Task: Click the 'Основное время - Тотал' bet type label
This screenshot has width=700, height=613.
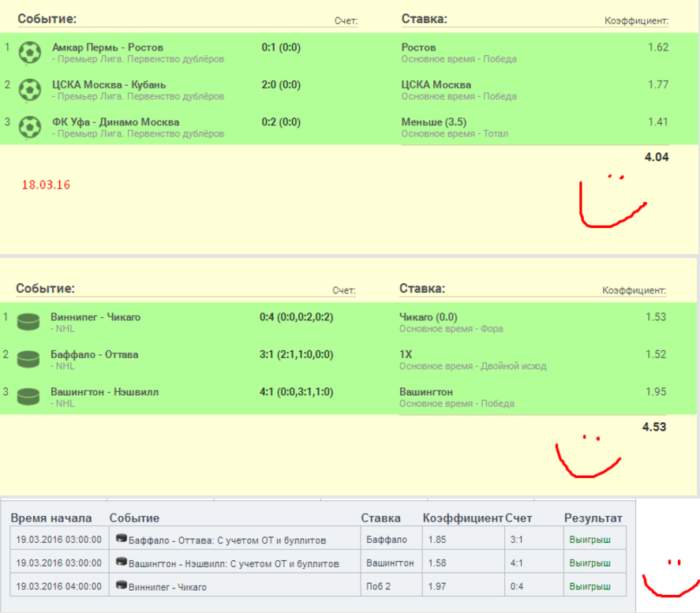Action: click(455, 134)
